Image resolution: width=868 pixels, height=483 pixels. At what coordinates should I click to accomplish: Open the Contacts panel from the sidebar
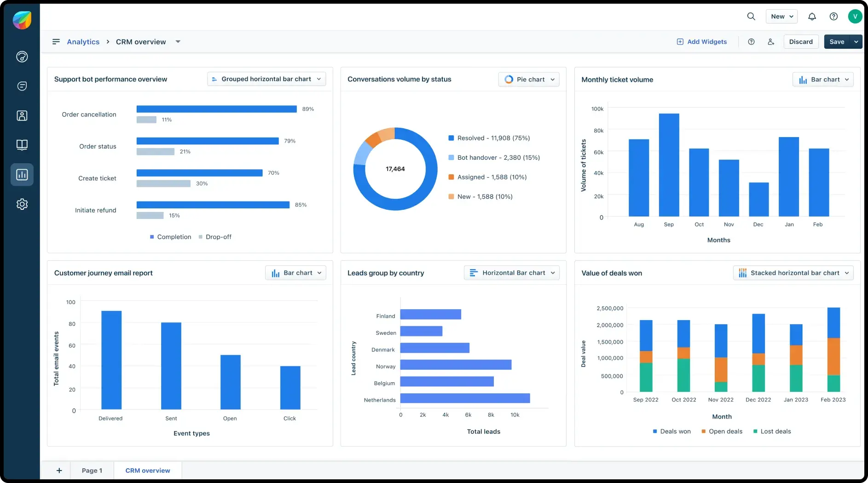tap(22, 115)
